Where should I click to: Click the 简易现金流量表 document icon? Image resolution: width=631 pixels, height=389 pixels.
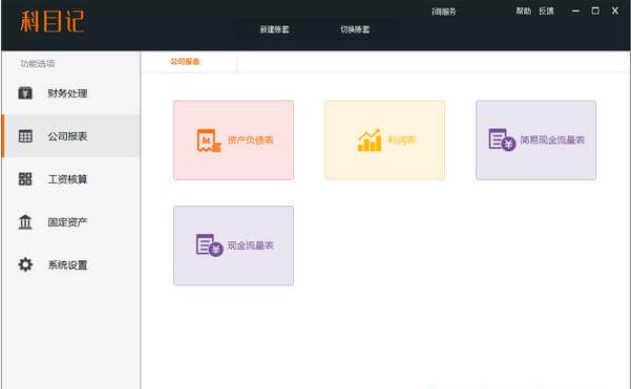point(502,139)
